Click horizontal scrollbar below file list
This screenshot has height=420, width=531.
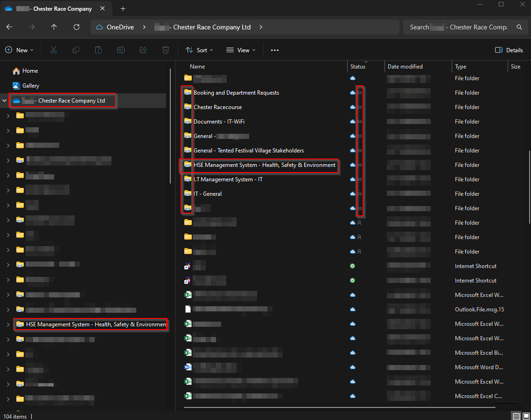pos(339,407)
